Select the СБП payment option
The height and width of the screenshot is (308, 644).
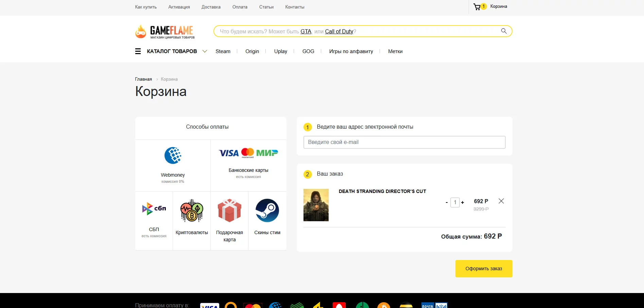[154, 221]
